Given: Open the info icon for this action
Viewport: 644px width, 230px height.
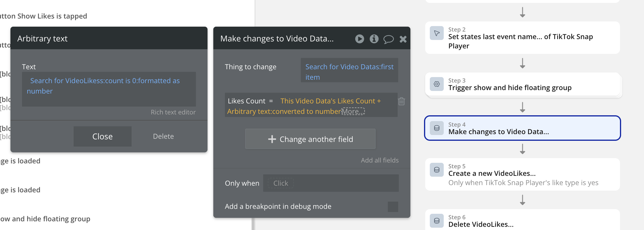Looking at the screenshot, I should pos(374,39).
